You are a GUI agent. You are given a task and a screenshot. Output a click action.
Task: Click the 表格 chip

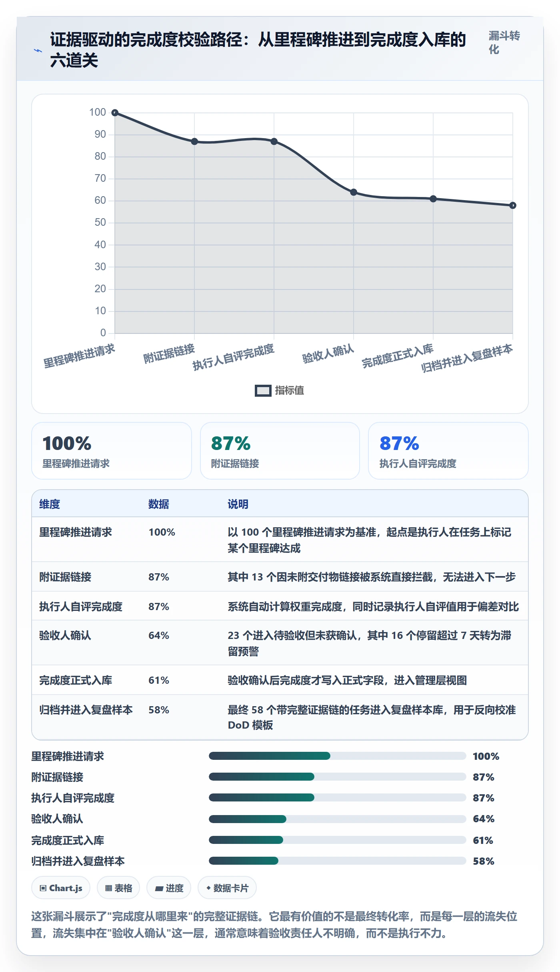[118, 888]
